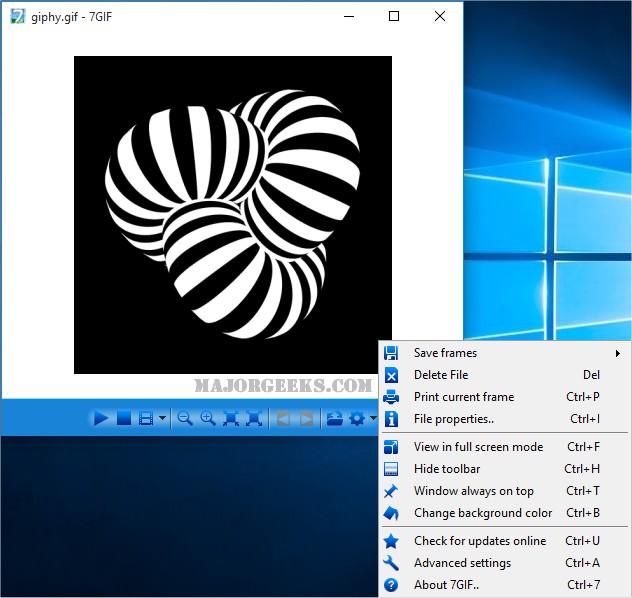
Task: Toggle Hide toolbar option
Action: pyautogui.click(x=447, y=469)
